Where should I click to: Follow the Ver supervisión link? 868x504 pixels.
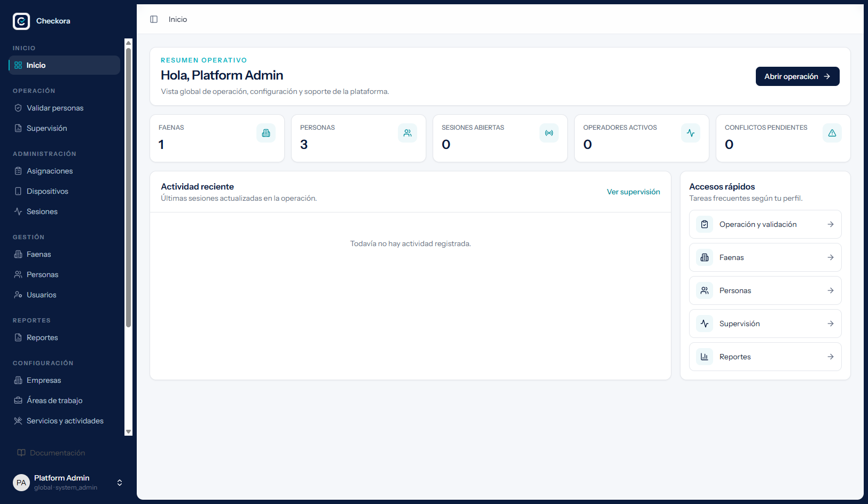pyautogui.click(x=634, y=192)
